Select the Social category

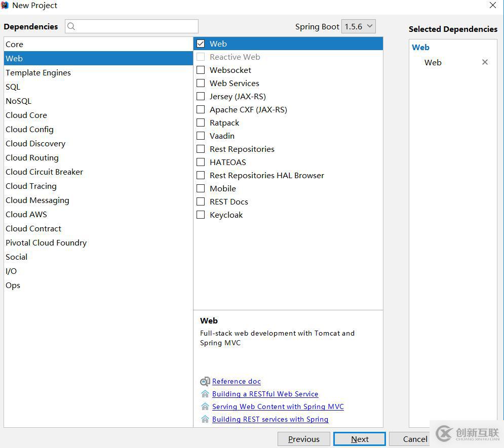point(98,257)
